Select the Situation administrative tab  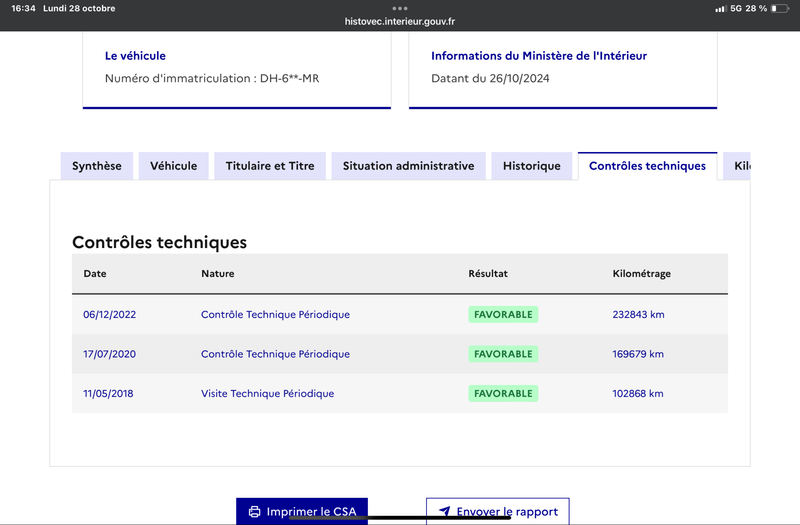click(409, 166)
